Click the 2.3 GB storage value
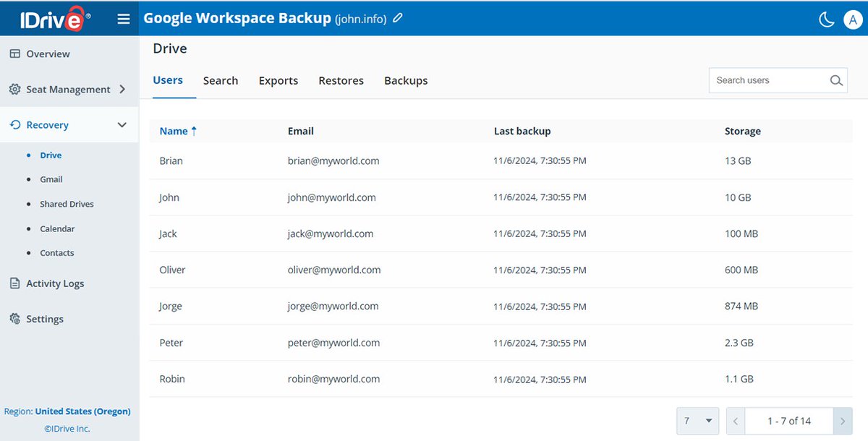Viewport: 868px width, 441px height. tap(739, 343)
